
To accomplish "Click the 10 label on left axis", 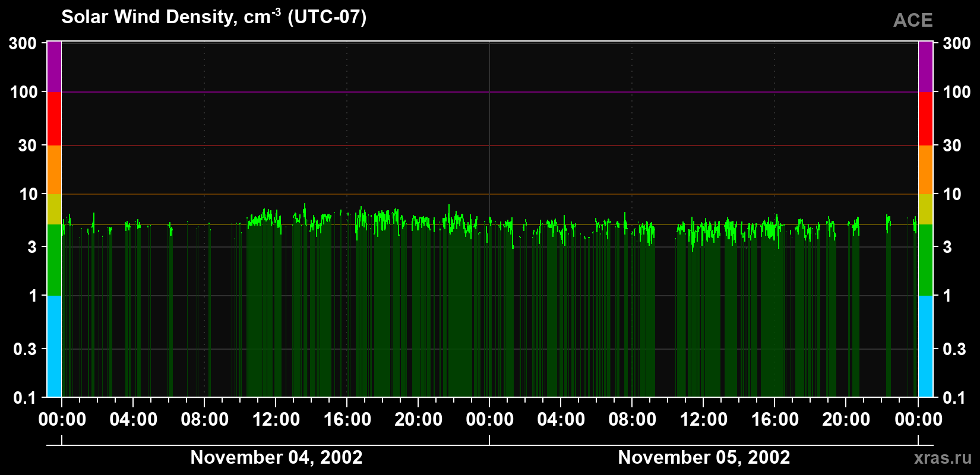I will pos(29,194).
